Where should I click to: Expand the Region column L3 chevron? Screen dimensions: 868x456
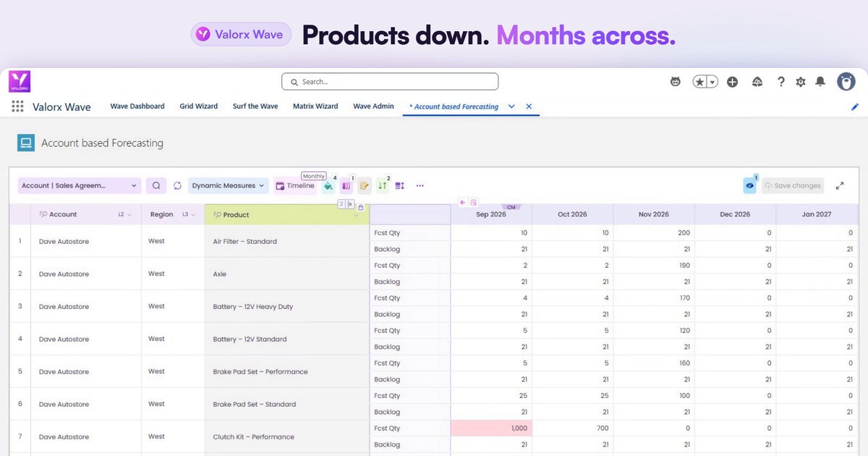pyautogui.click(x=193, y=215)
